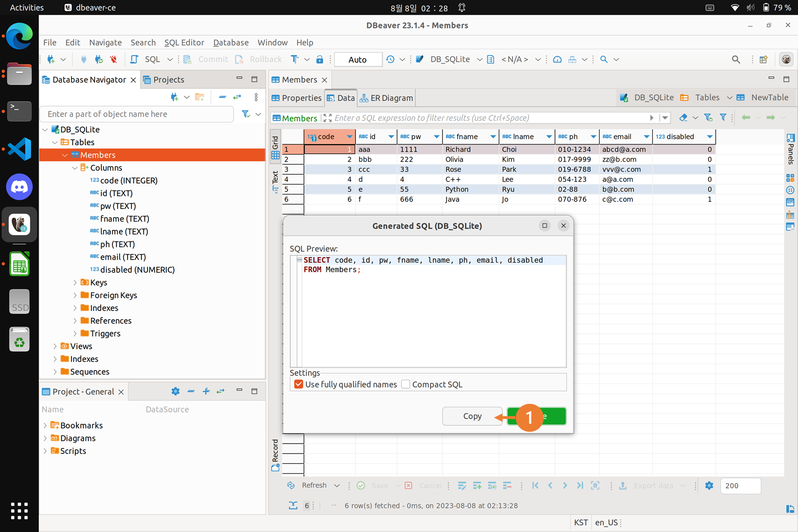Expand the Foreign Keys folder
The image size is (798, 532).
(x=75, y=296)
